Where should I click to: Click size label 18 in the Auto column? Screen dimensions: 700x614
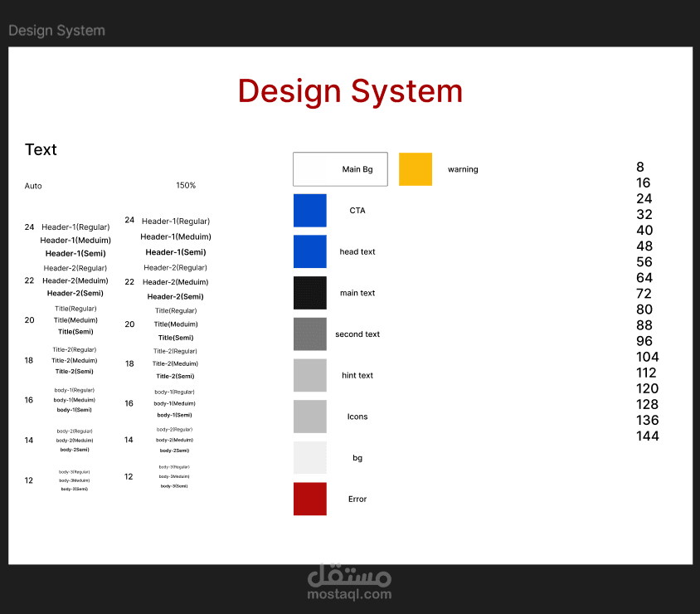point(28,360)
